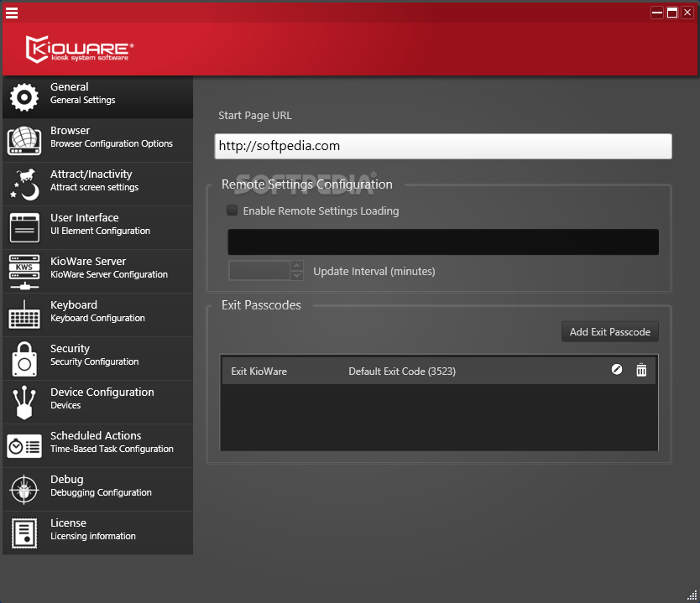Select Device Configuration section

point(97,403)
